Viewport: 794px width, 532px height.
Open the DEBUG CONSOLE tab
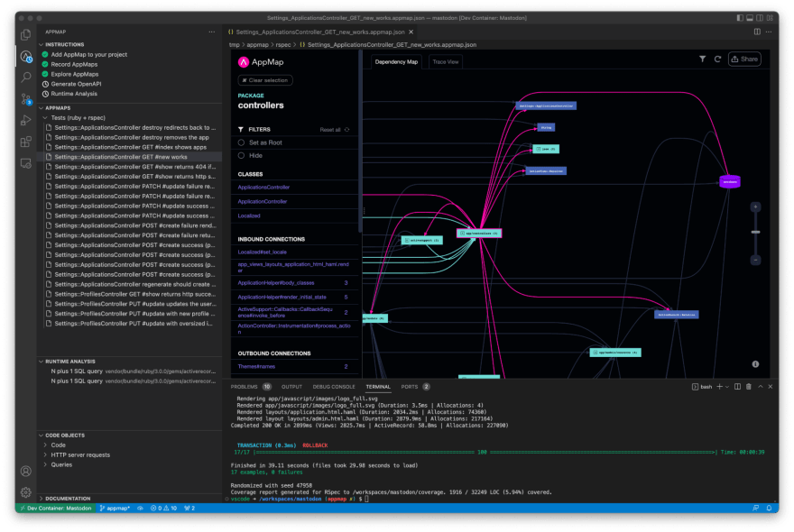click(334, 387)
